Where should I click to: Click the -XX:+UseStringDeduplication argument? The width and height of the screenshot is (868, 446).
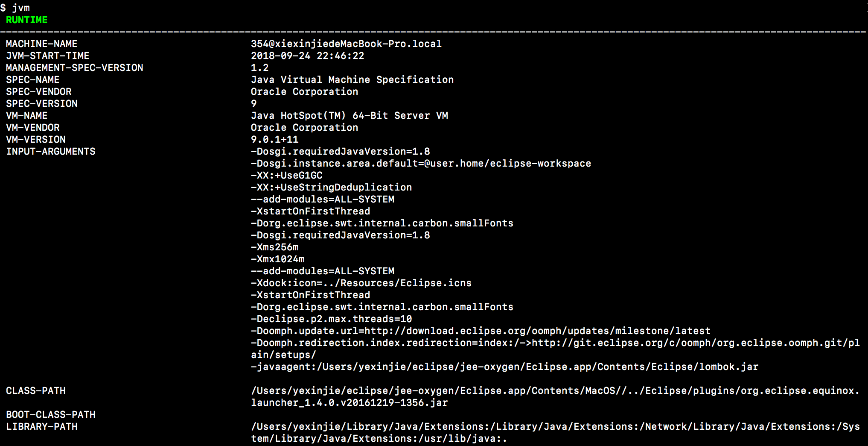(x=331, y=187)
